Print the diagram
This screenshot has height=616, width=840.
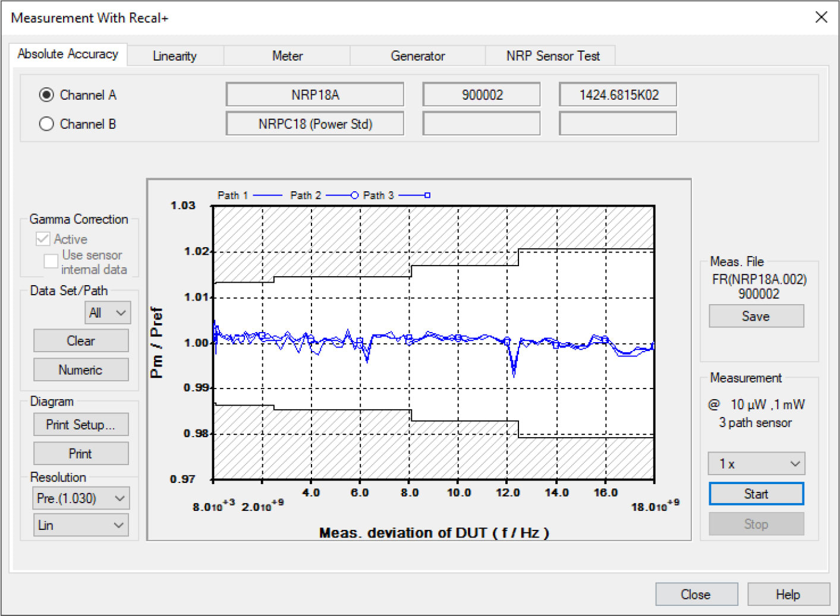tap(81, 453)
